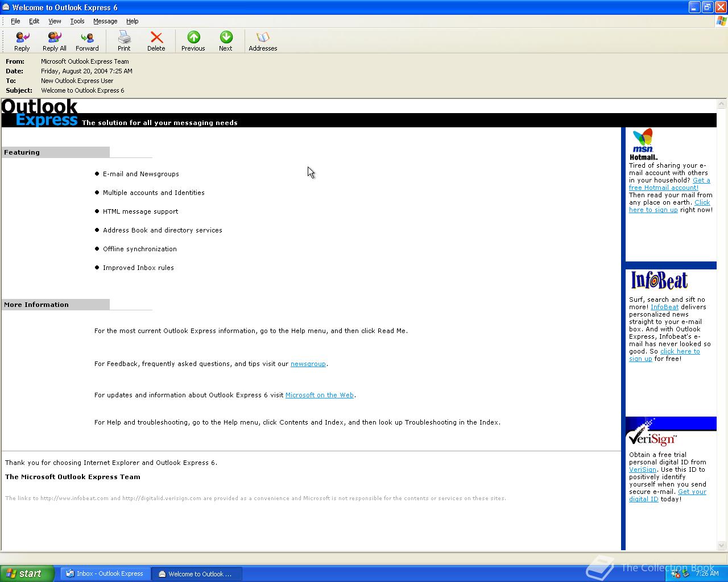
Task: Open the File menu
Action: 15,21
